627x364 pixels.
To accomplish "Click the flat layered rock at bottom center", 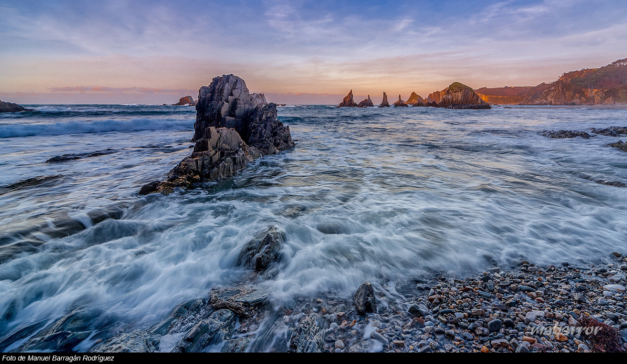I will [x=238, y=299].
